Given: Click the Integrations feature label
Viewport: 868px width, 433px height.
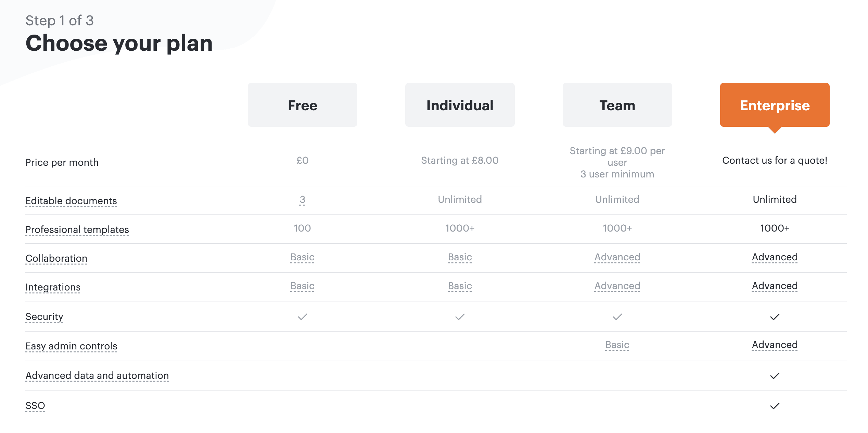Looking at the screenshot, I should point(53,287).
